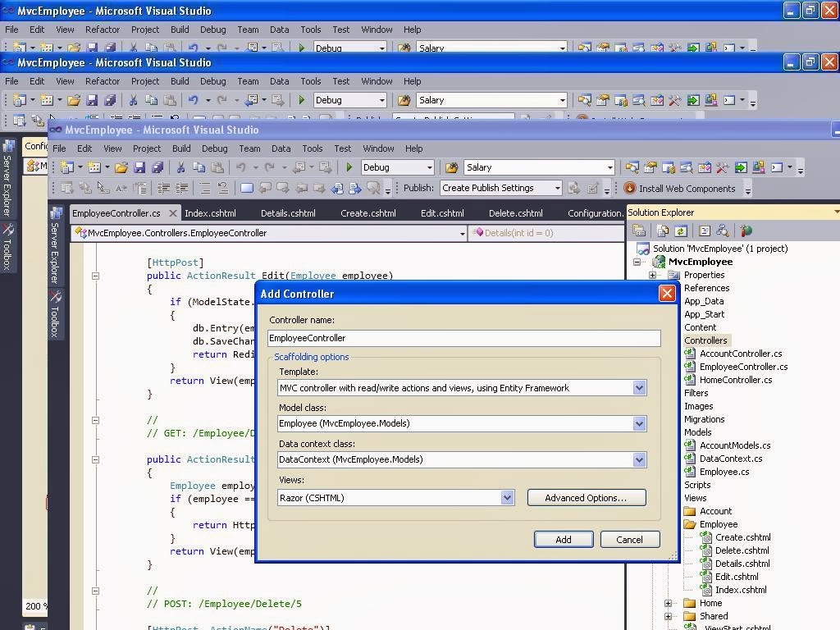
Task: Open Toolbox side tab in front window
Action: point(55,314)
